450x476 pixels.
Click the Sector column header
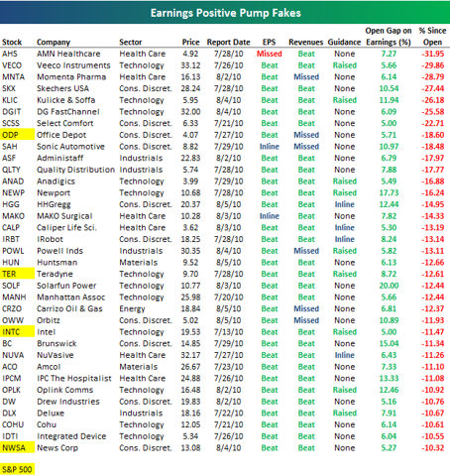coord(131,43)
